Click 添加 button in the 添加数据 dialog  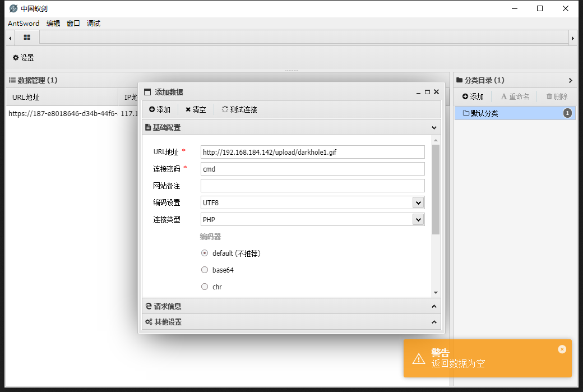coord(160,109)
